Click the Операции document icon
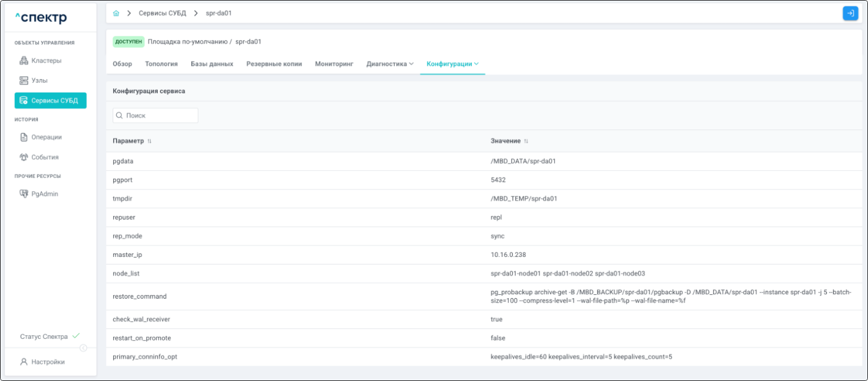The image size is (868, 381). pos(24,137)
